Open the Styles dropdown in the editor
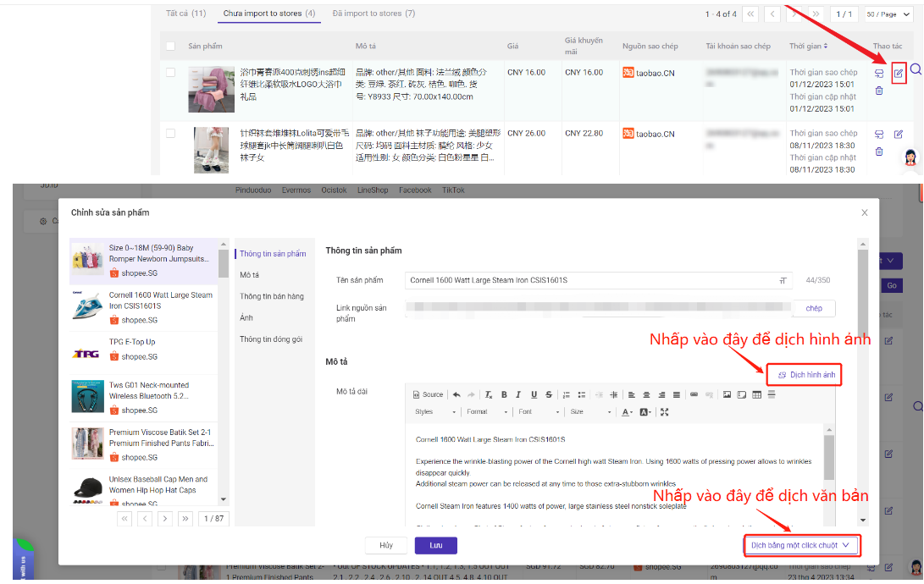This screenshot has height=584, width=924. point(434,412)
